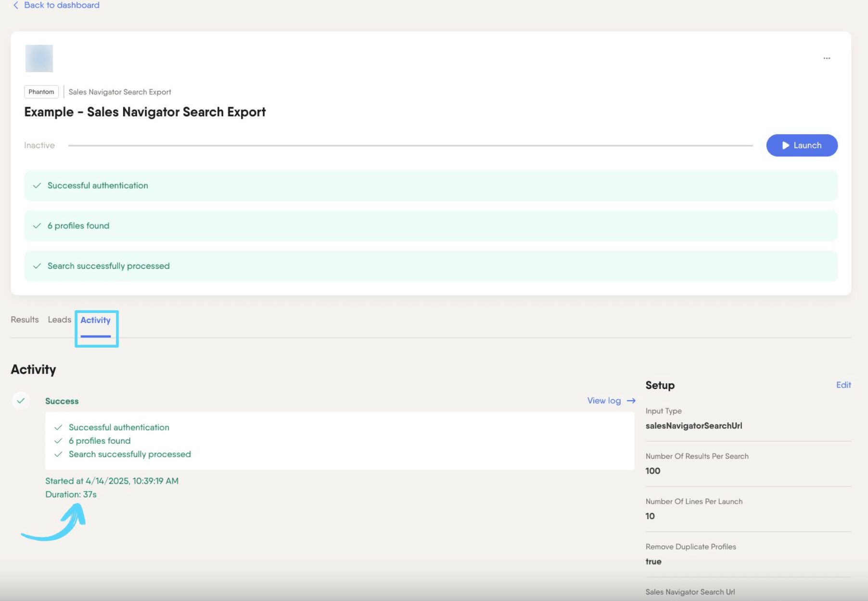Click checkmark beside activity log Successful authentication
868x601 pixels.
(x=58, y=427)
